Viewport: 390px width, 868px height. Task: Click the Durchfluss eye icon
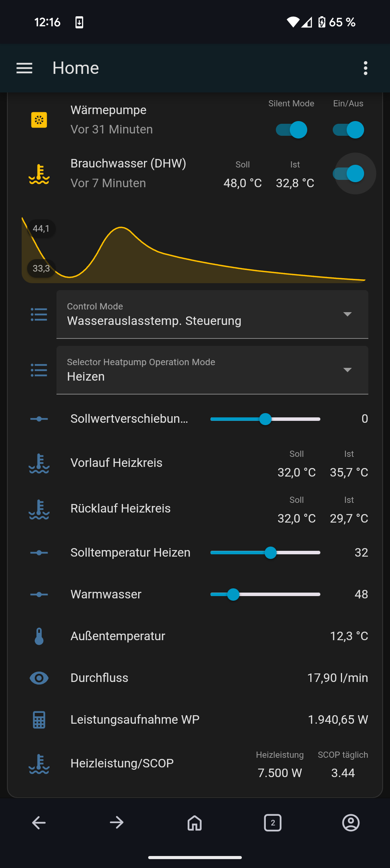pyautogui.click(x=39, y=678)
